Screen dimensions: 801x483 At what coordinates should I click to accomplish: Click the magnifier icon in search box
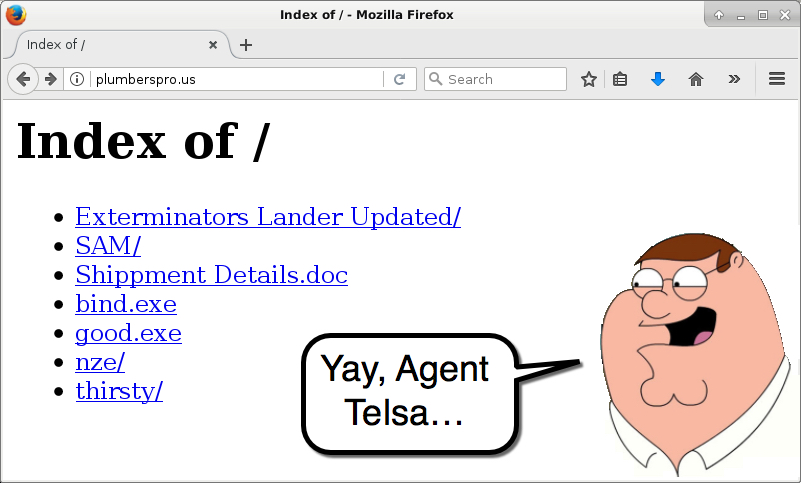(435, 79)
